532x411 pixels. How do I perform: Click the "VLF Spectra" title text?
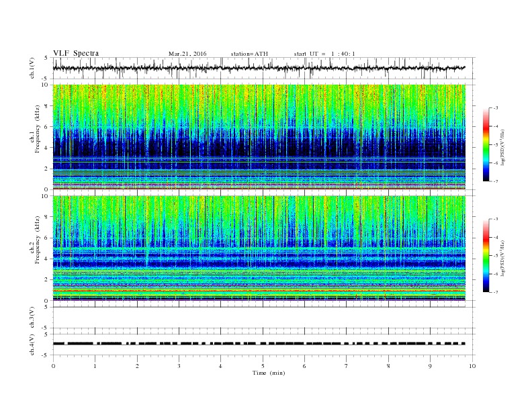(x=76, y=53)
